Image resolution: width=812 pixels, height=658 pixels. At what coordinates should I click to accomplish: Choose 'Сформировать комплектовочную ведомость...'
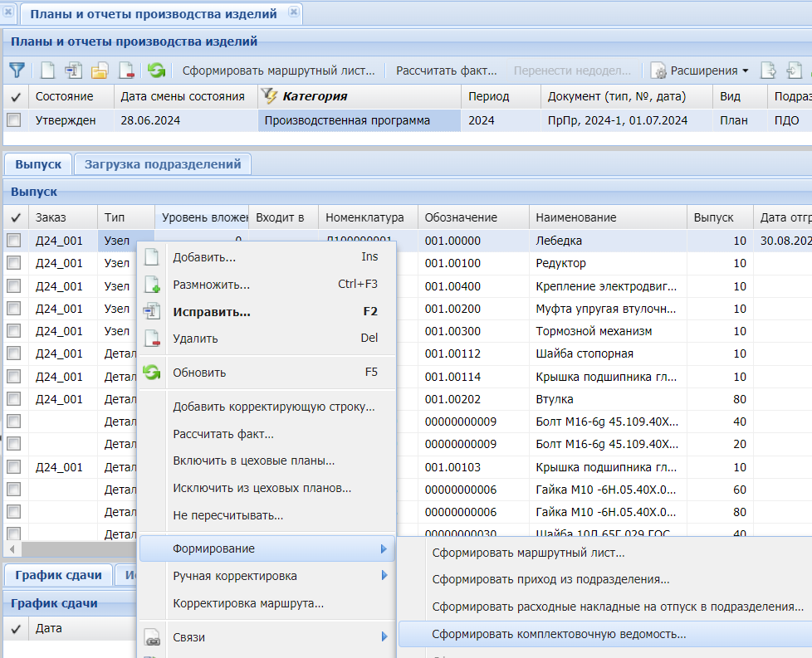point(559,635)
